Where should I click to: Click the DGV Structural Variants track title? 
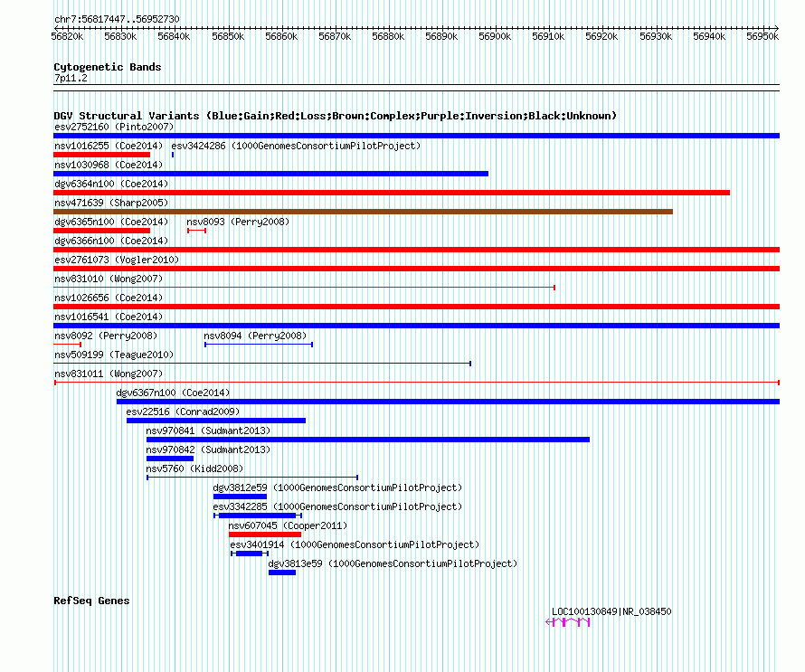pyautogui.click(x=335, y=116)
